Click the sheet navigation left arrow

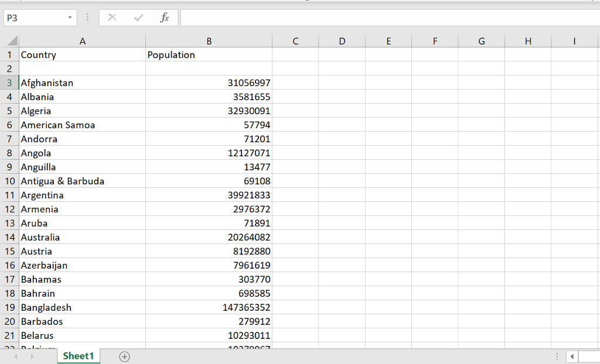click(x=16, y=356)
